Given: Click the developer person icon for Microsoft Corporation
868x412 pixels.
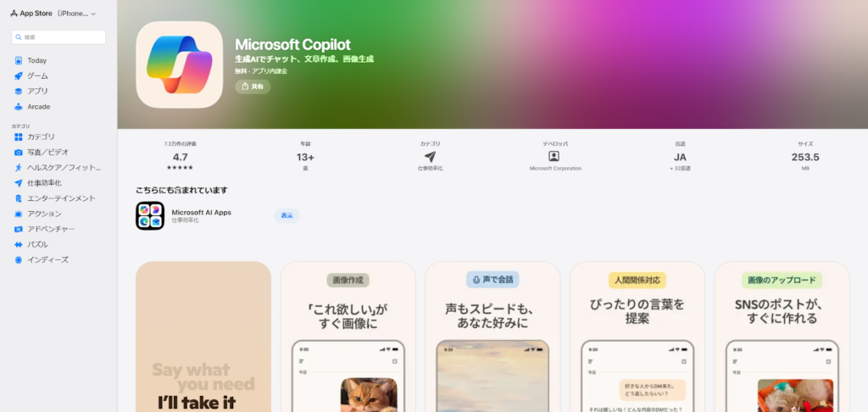Looking at the screenshot, I should point(554,157).
